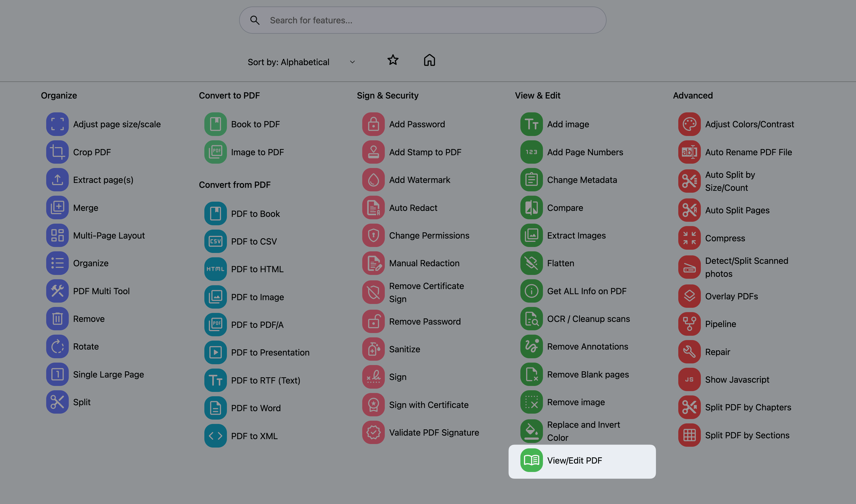
Task: Open PDF to Word conversion
Action: tap(256, 408)
